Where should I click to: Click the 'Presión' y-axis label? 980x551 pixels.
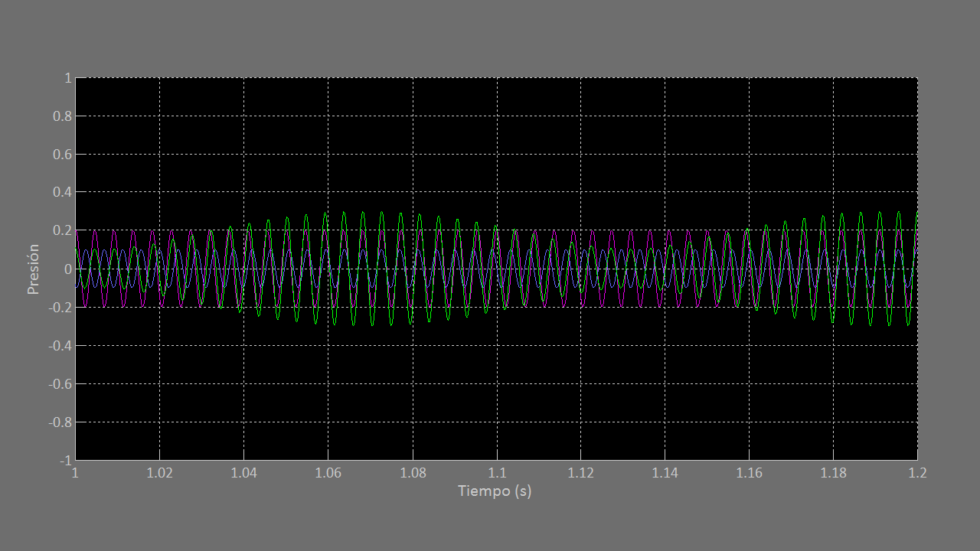point(34,269)
